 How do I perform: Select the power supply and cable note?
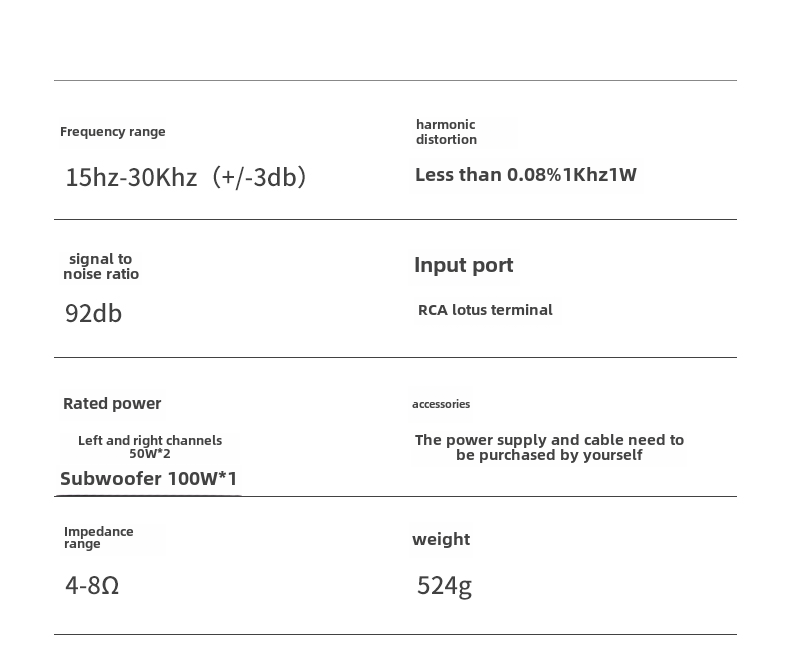coord(549,447)
